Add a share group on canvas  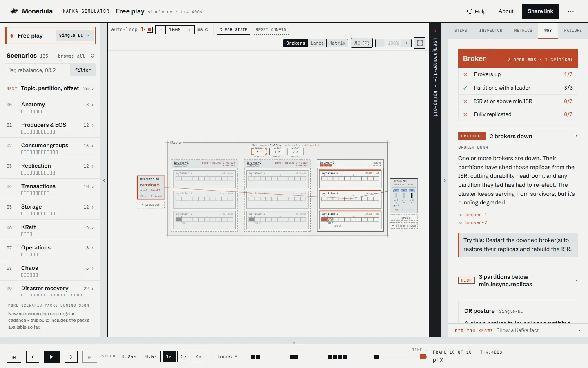click(x=404, y=226)
